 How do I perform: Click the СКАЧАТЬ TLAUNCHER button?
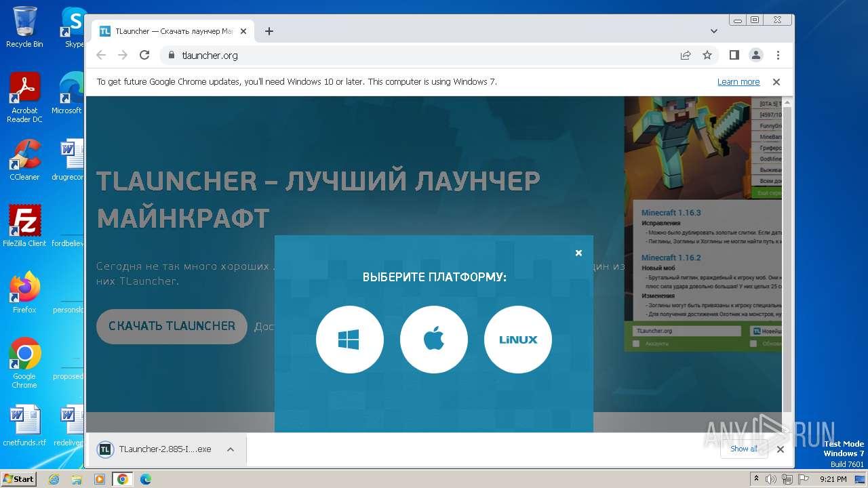click(x=172, y=326)
